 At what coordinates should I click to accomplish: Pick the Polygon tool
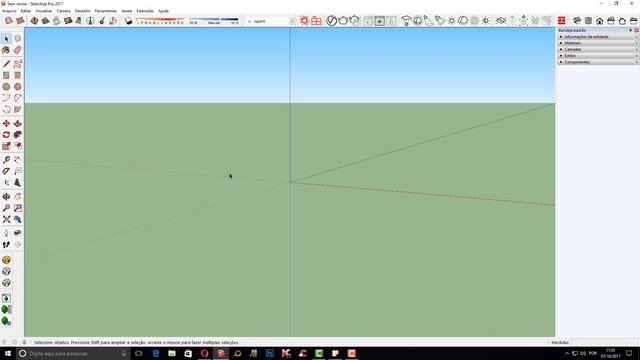pos(18,87)
